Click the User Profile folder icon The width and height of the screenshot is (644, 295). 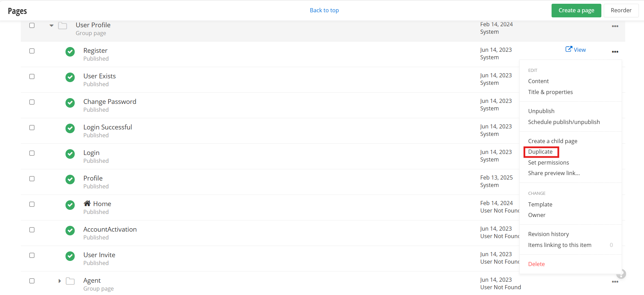(62, 26)
